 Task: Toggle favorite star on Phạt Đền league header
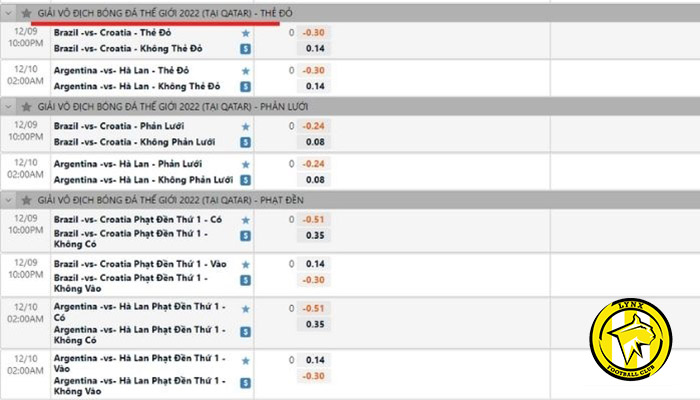pos(26,200)
